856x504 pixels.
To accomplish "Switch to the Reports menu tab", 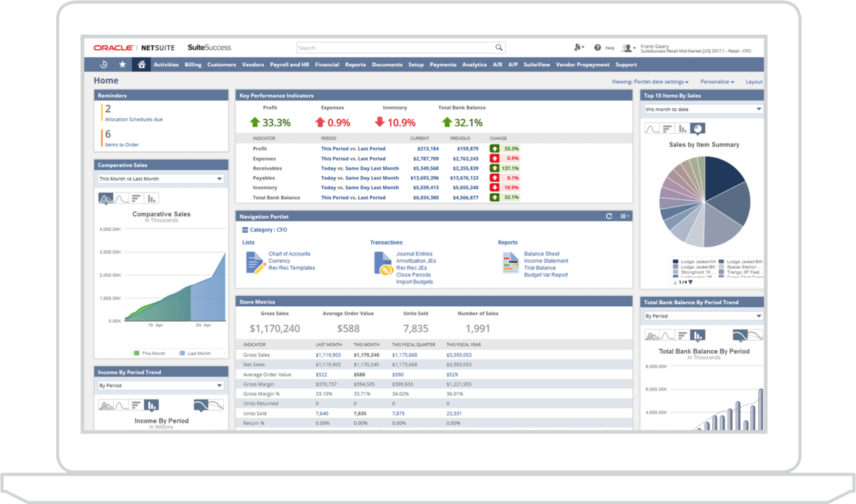I will click(355, 64).
